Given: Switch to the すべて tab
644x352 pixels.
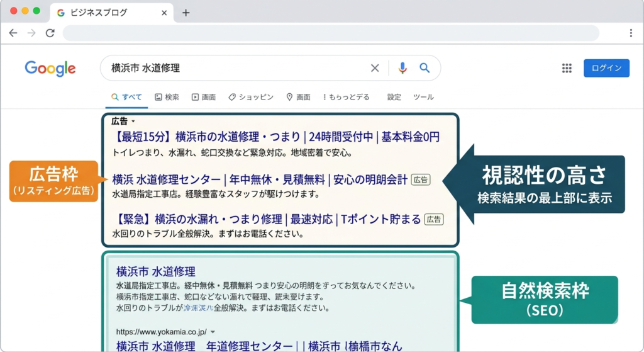Looking at the screenshot, I should click(x=126, y=97).
